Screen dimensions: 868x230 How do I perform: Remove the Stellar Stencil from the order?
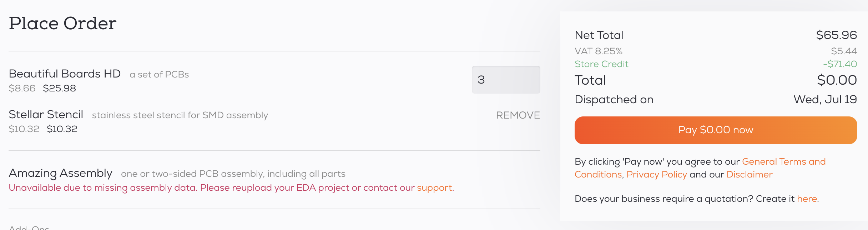pos(518,115)
